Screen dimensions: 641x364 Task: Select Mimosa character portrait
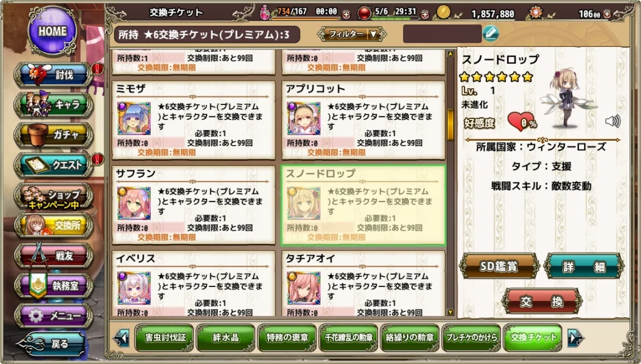tap(134, 118)
